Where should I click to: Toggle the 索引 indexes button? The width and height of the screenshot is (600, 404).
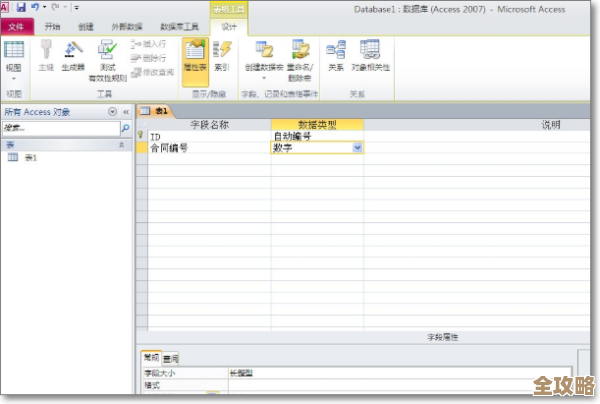(222, 55)
